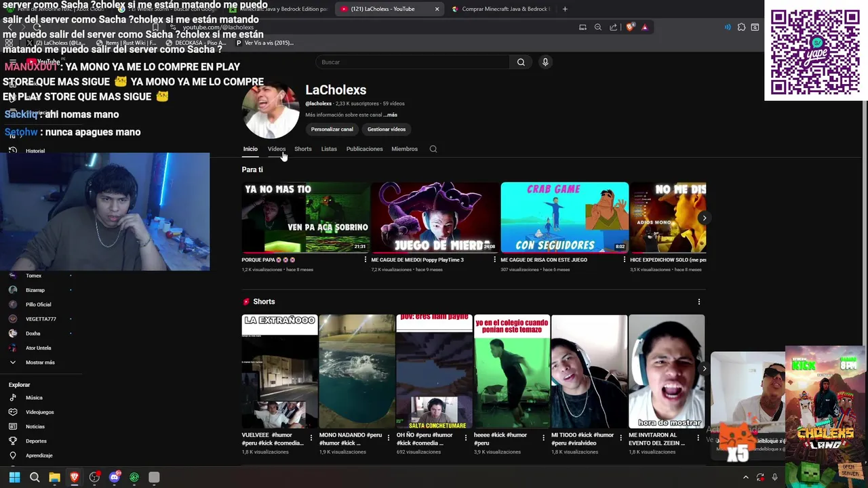Switch to the Listas channel tab
The width and height of the screenshot is (868, 488).
(329, 149)
